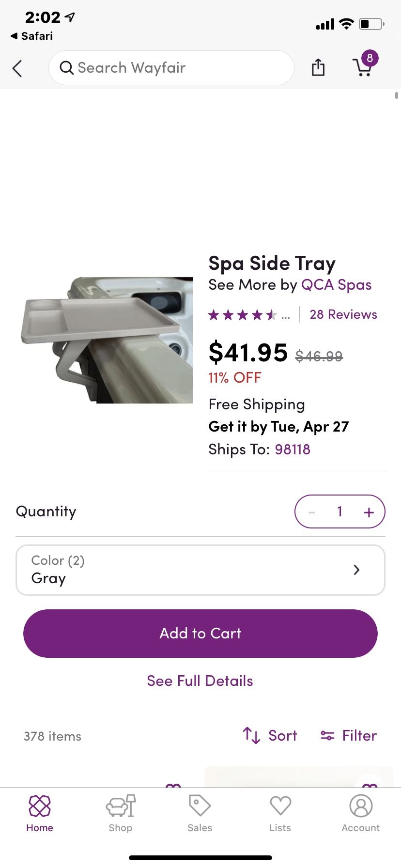The width and height of the screenshot is (401, 868).
Task: Tap the QCA Spas brand link
Action: click(336, 285)
